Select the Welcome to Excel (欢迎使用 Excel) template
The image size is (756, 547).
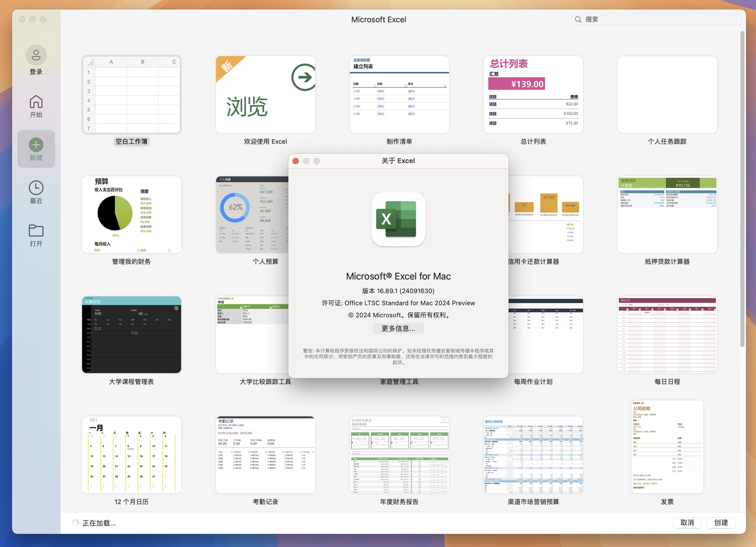(x=265, y=95)
